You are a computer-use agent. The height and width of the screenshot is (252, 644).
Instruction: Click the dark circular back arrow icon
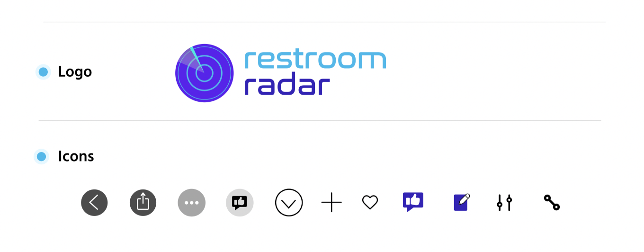(x=94, y=203)
